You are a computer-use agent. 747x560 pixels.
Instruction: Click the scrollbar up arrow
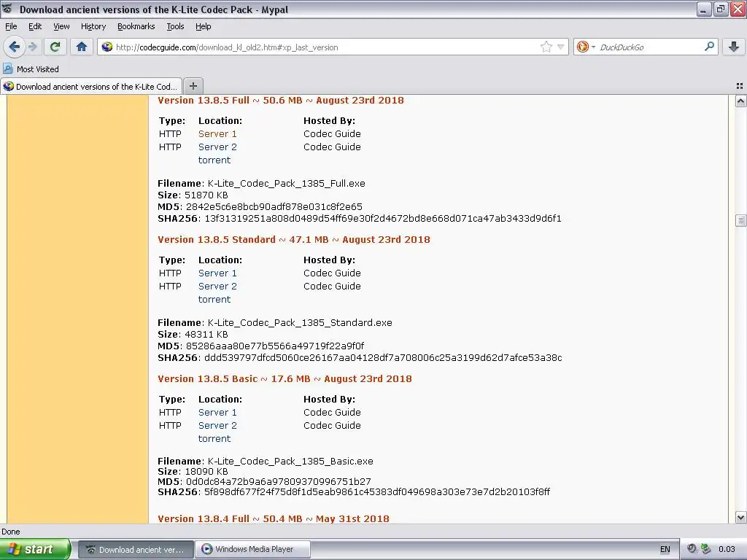(740, 101)
